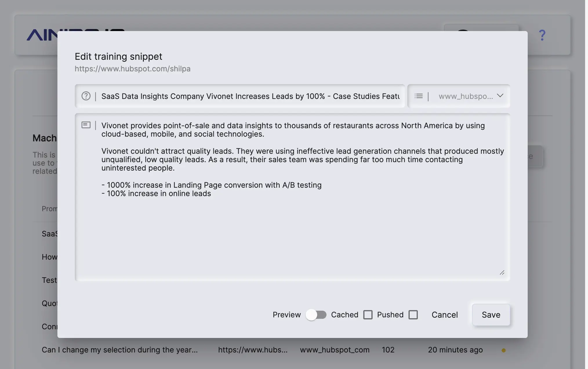Select the 'Can I change my selection' row

[x=119, y=350]
